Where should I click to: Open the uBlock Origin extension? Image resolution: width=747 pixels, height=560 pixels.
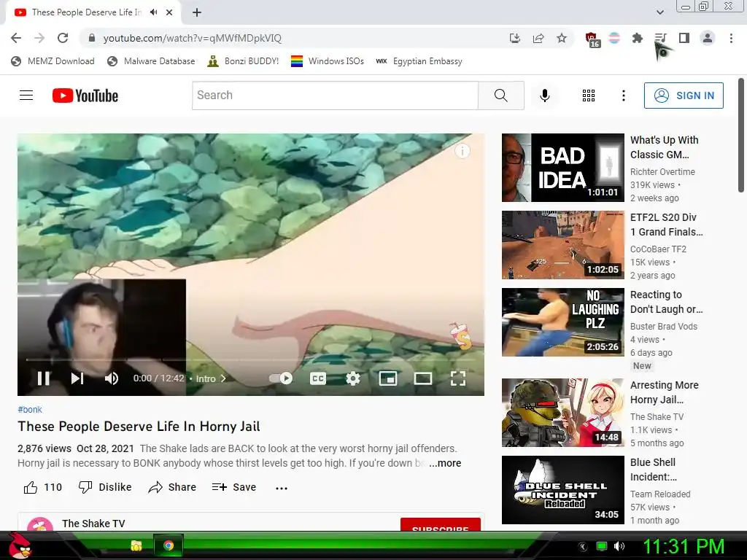click(592, 39)
